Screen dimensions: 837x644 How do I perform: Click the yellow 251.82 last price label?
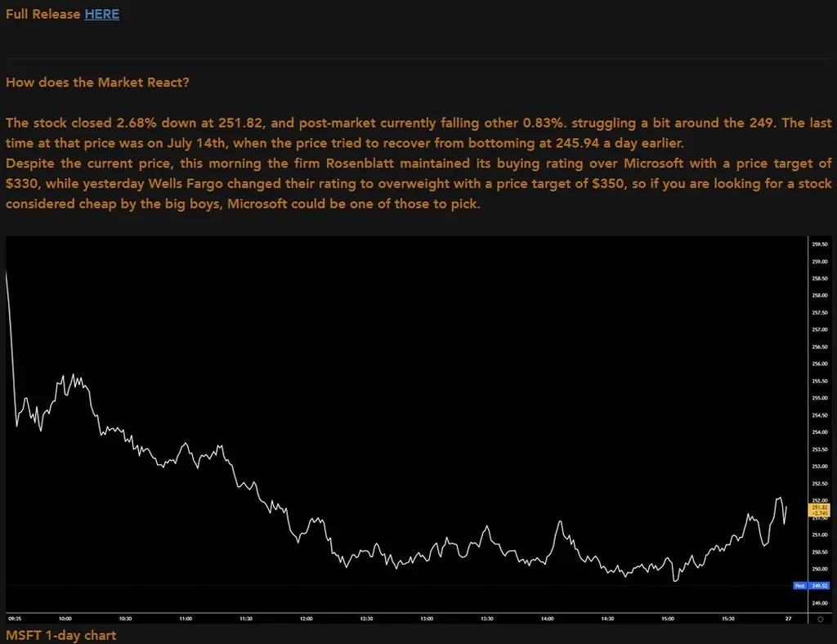click(x=819, y=509)
